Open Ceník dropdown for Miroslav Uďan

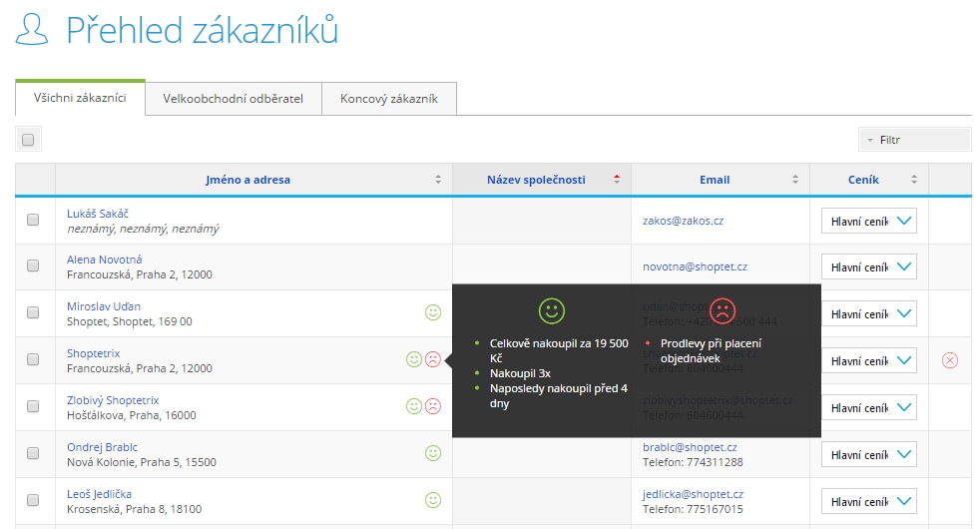point(869,313)
